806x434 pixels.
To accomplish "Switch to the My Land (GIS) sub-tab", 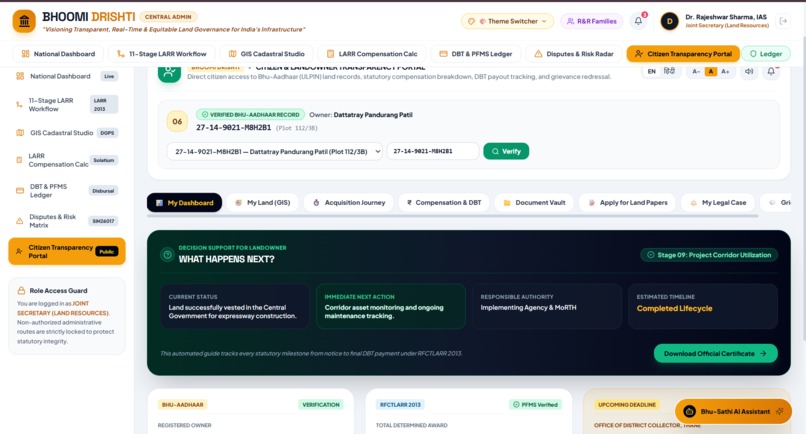I will tap(263, 203).
